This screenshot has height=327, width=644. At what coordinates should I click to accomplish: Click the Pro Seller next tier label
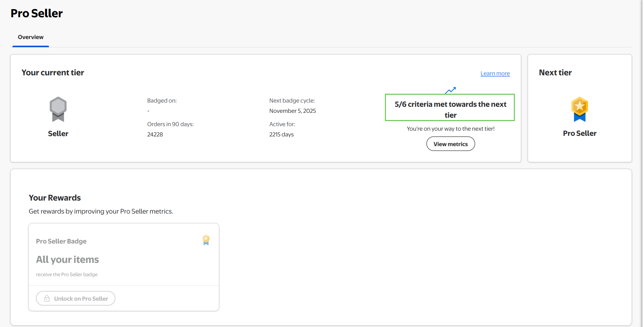(x=579, y=133)
